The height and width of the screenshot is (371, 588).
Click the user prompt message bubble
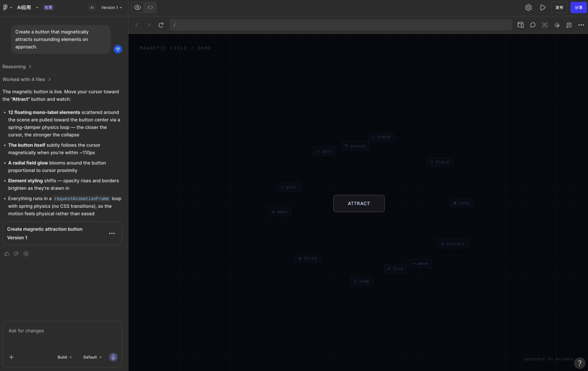coord(61,39)
